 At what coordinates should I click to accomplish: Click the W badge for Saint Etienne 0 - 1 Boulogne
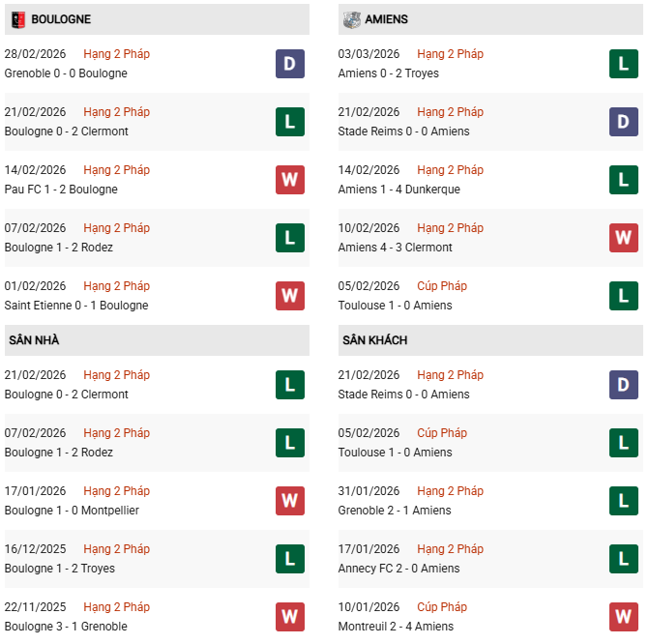[290, 296]
